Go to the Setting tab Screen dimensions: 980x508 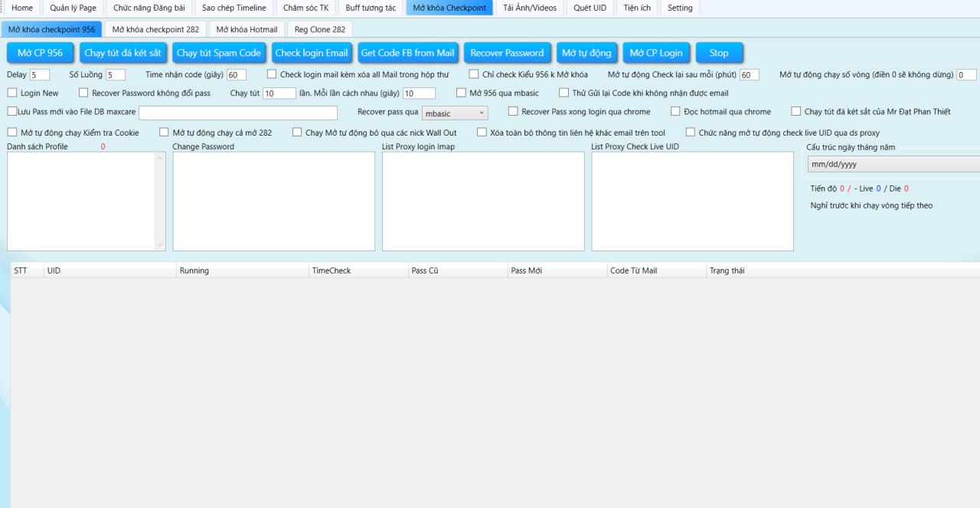click(x=680, y=8)
